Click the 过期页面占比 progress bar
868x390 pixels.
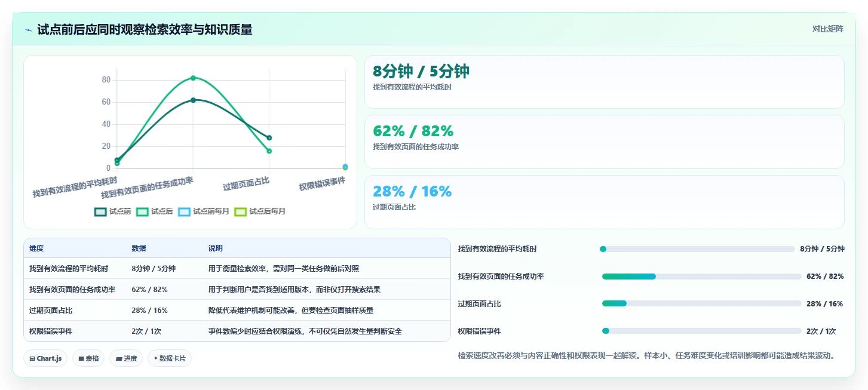point(701,303)
